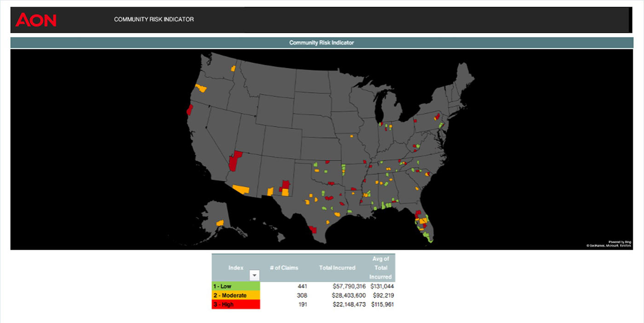644x323 pixels.
Task: Click the AON logo
Action: pyautogui.click(x=36, y=20)
